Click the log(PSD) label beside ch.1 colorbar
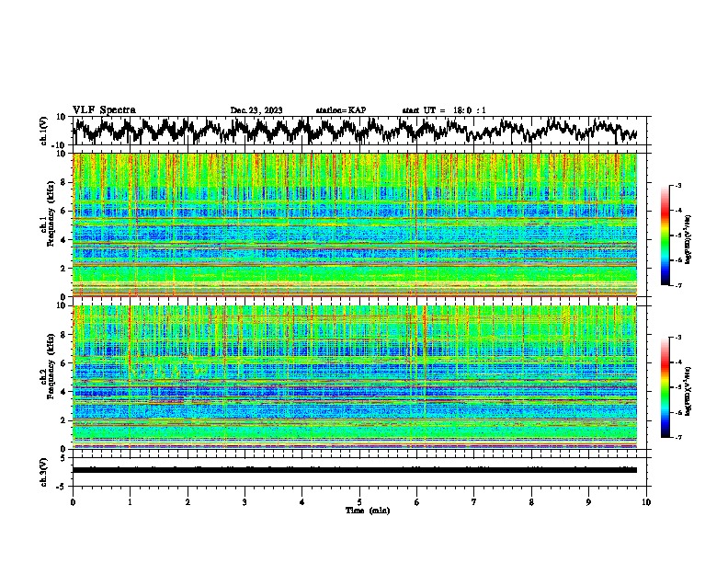The image size is (728, 563). [x=688, y=239]
